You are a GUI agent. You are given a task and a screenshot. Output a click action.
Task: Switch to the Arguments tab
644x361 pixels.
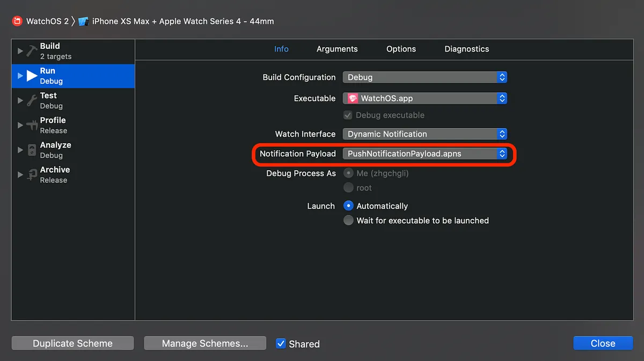coord(337,49)
